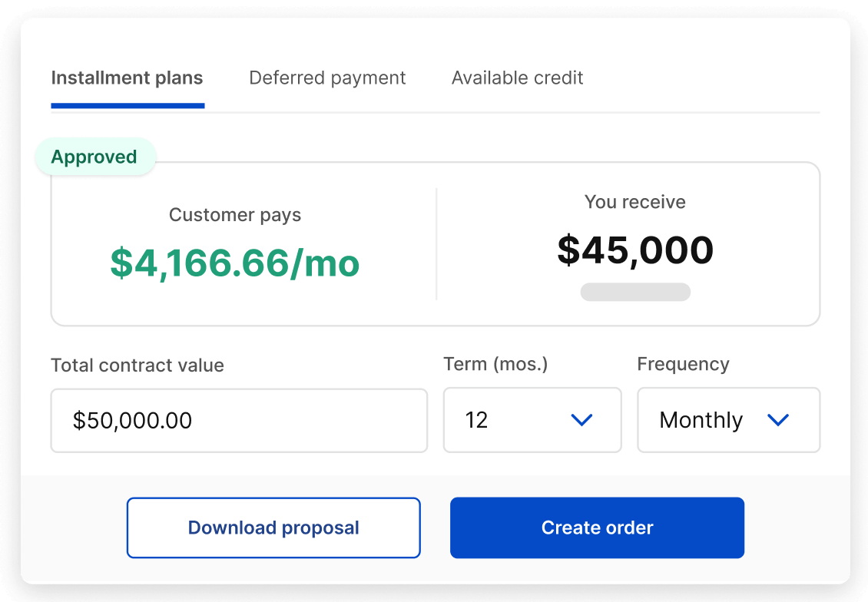Screen dimensions: 868x602
Task: Click the green Approved status badge
Action: [94, 157]
